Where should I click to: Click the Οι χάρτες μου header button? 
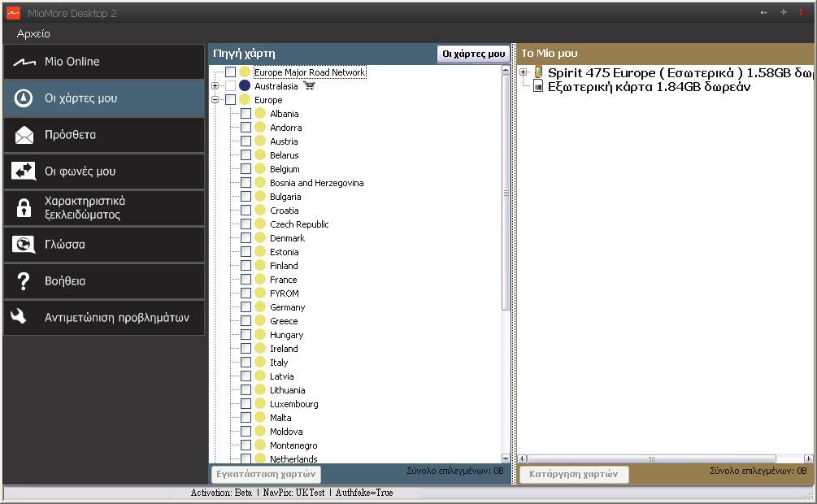tap(473, 54)
